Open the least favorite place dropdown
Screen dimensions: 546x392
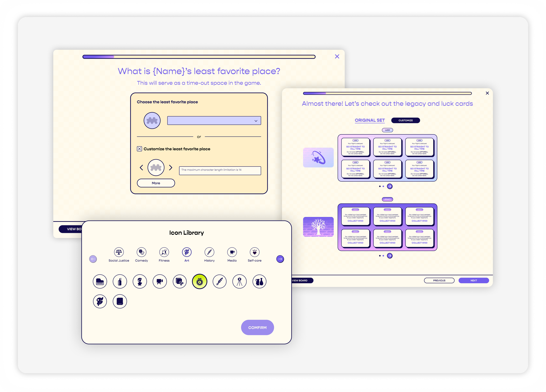[x=214, y=120]
